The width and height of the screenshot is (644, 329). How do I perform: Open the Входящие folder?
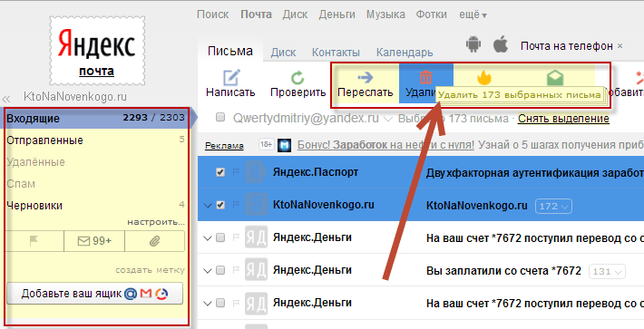[97, 118]
